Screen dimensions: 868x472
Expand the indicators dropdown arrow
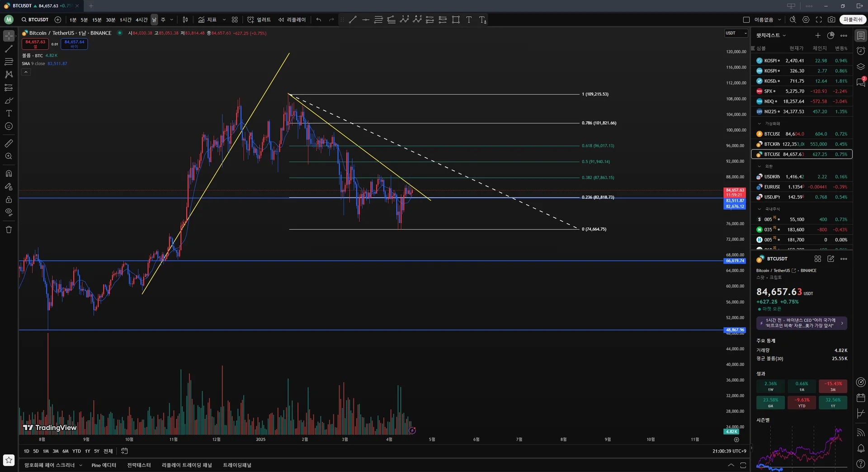[x=224, y=20]
